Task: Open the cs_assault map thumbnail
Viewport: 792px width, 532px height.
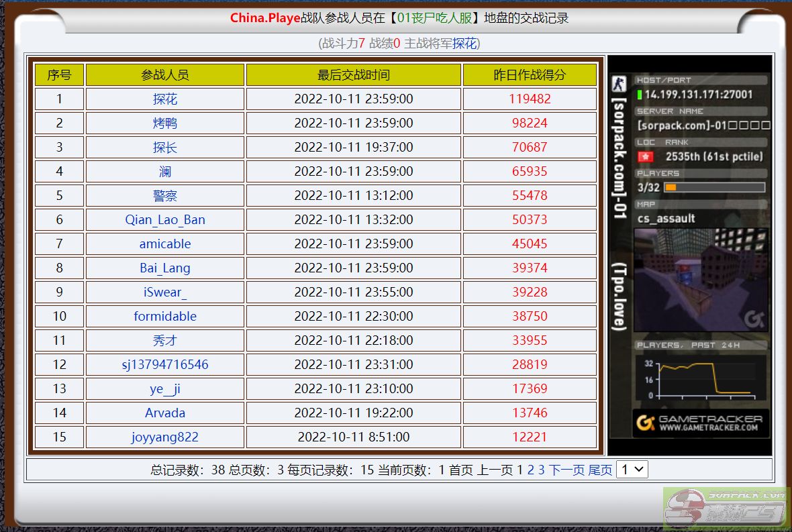Action: click(x=701, y=279)
